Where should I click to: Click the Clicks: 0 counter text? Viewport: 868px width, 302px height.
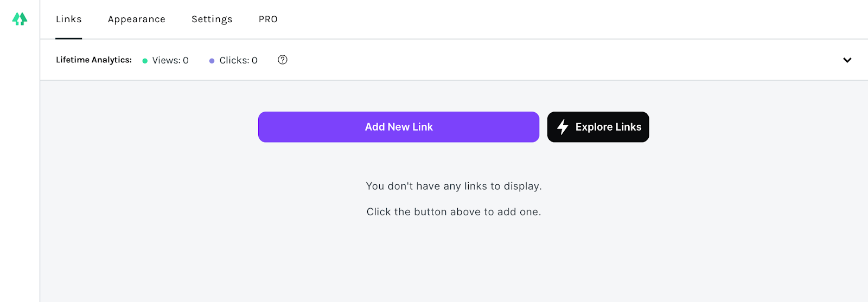(x=238, y=60)
